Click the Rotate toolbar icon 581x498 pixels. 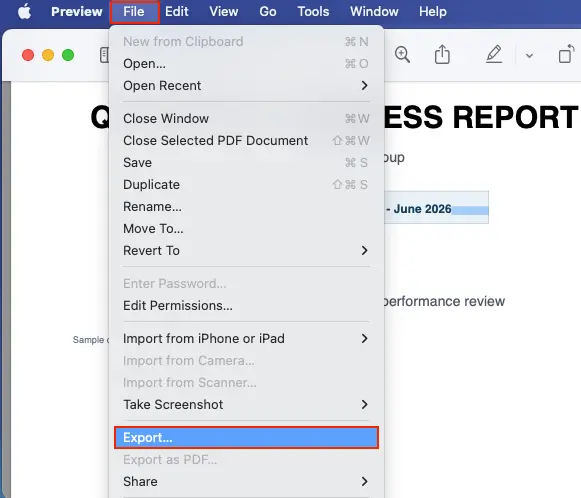(x=567, y=54)
